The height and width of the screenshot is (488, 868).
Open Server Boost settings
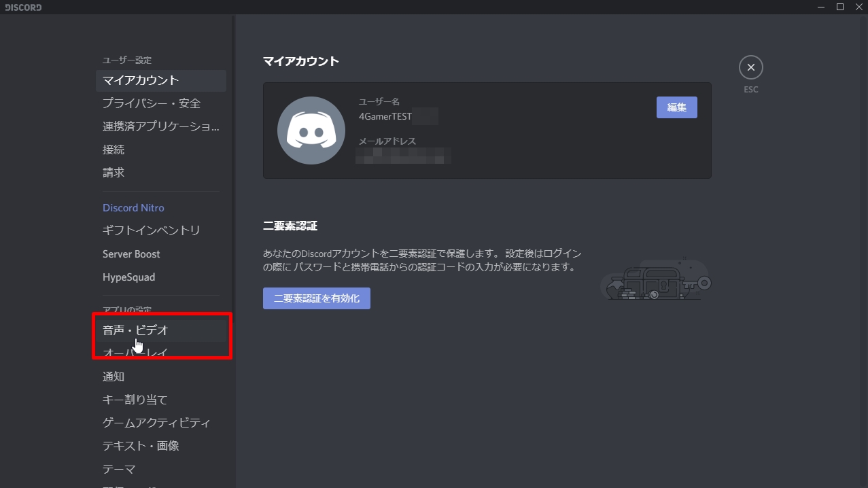pyautogui.click(x=161, y=254)
